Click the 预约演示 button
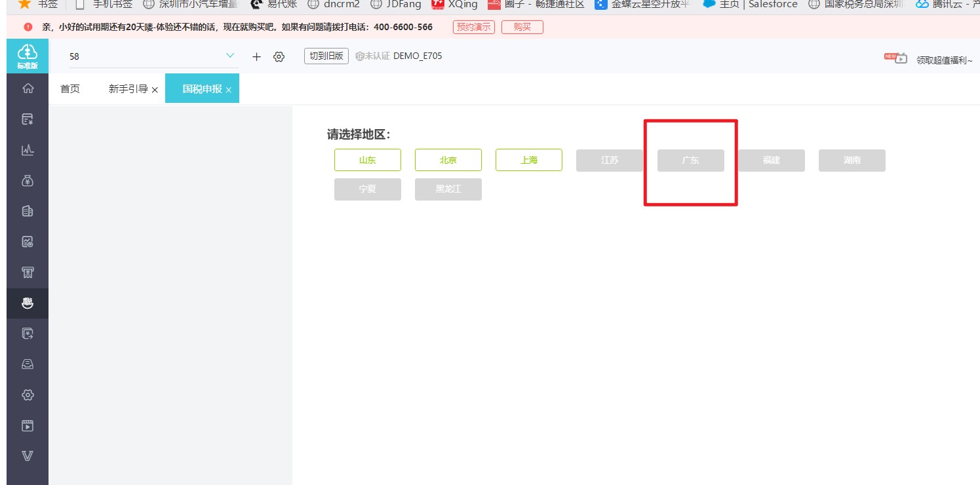Viewport: 980px width, 485px height. [x=473, y=28]
